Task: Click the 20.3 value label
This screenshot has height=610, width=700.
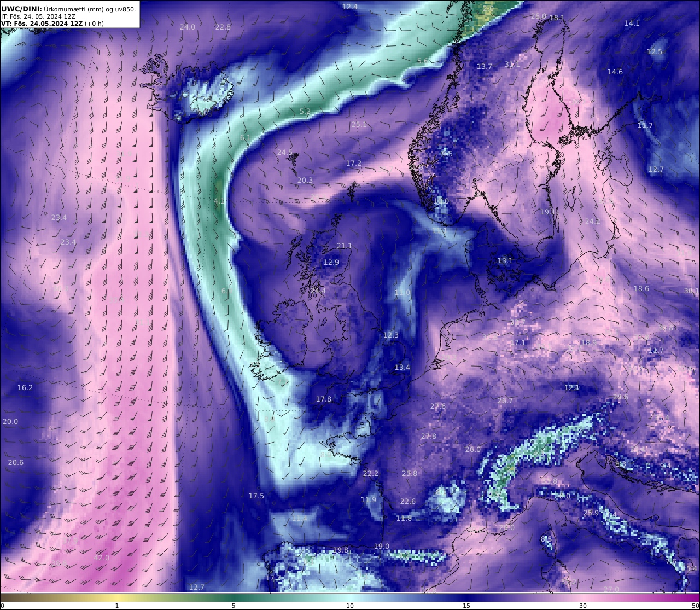Action: (x=305, y=180)
